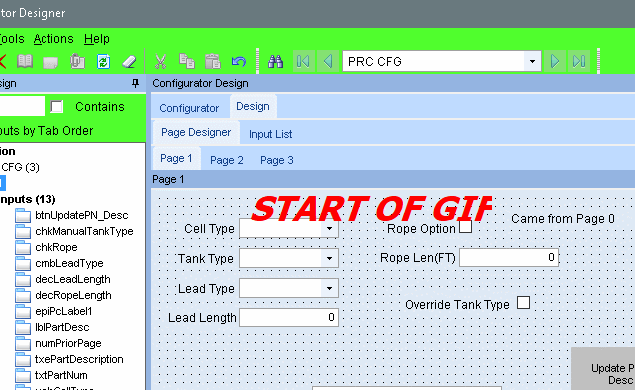Toggle the Contains checkbox
This screenshot has height=390, width=635.
tap(57, 107)
